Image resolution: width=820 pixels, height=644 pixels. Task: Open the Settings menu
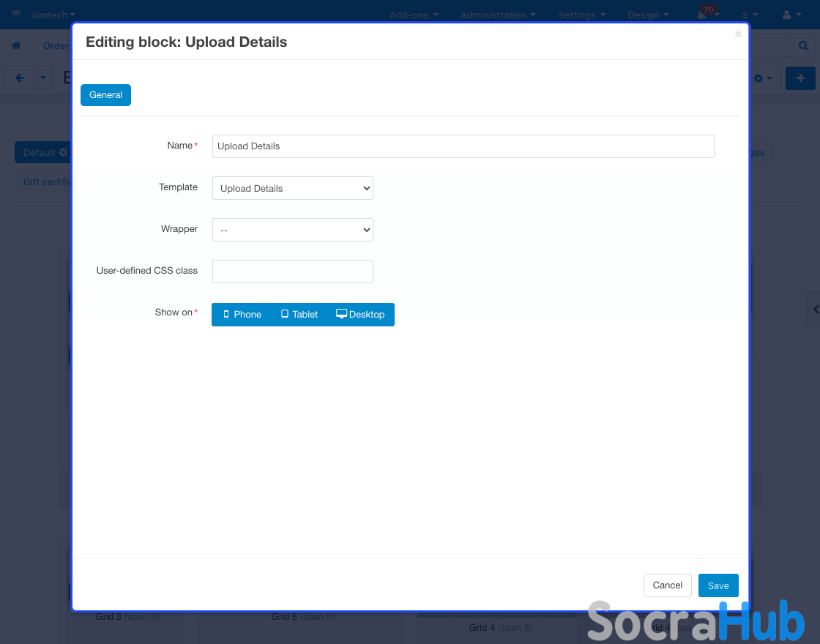coord(581,15)
